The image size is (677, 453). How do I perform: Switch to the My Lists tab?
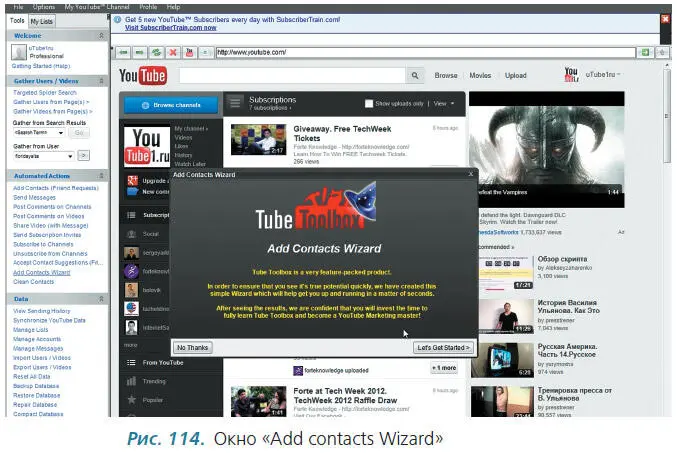pos(41,21)
